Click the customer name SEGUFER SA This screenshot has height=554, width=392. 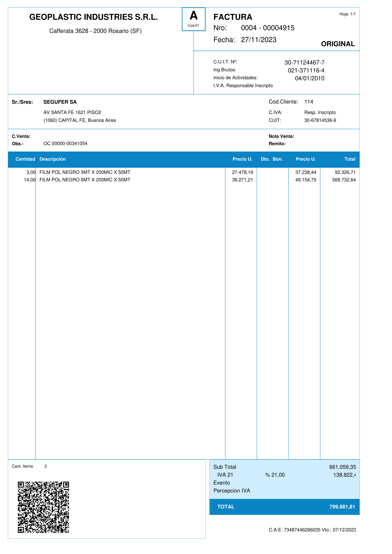pyautogui.click(x=60, y=102)
